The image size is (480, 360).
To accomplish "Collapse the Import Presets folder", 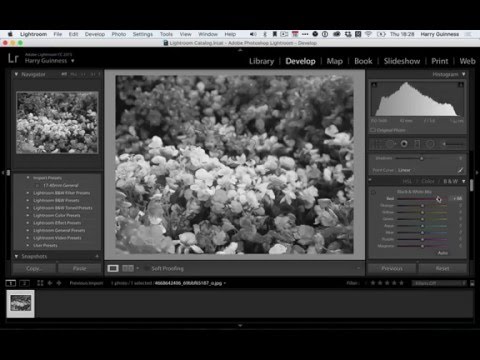I will click(28, 178).
